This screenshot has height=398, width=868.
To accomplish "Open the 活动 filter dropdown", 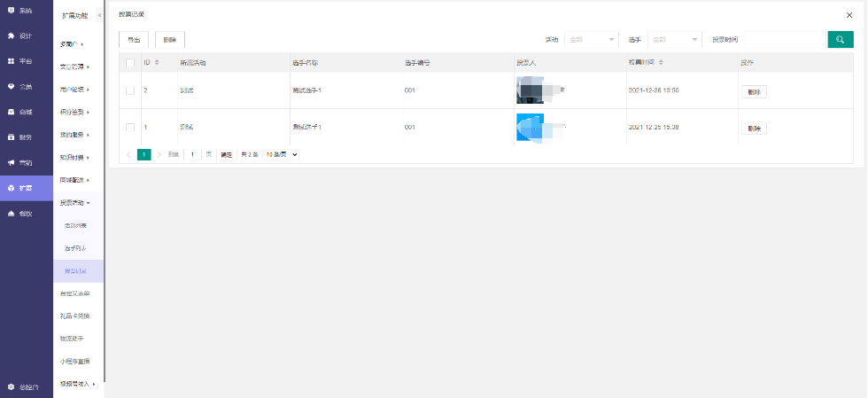I will click(591, 40).
